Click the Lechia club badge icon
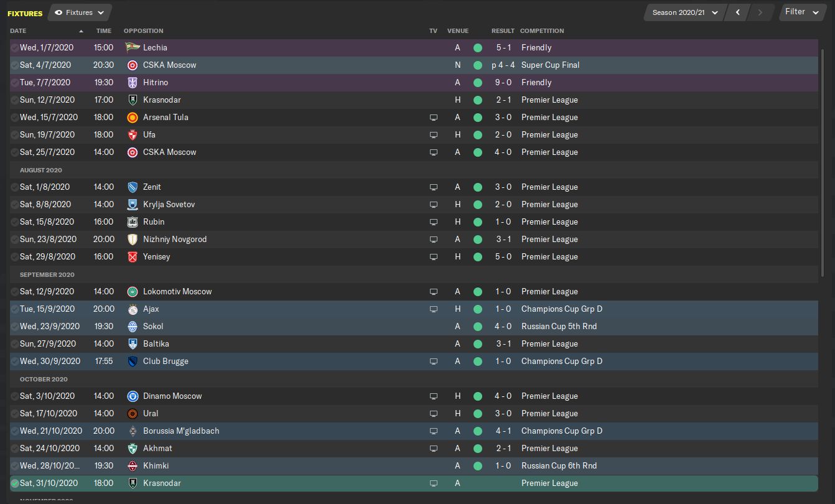The width and height of the screenshot is (835, 504). click(132, 47)
